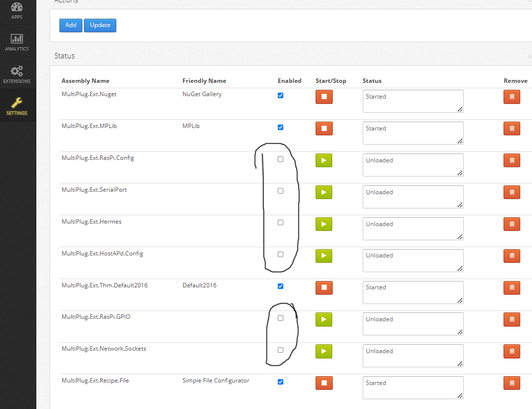Click the Unloaded status box for MultiPlug.Ext.Hermes
This screenshot has height=409, width=532.
[413, 229]
